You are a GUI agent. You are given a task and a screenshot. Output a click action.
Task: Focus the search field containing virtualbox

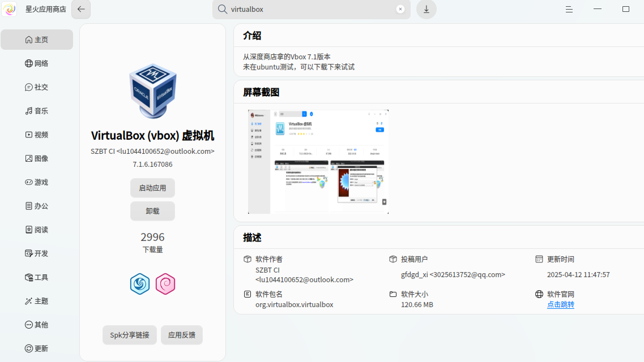(312, 9)
